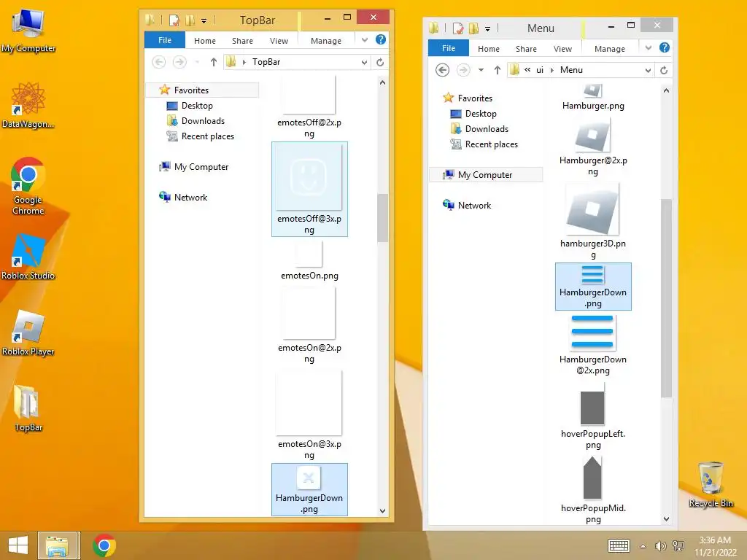This screenshot has width=747, height=560.
Task: Select Recent places in Menu navigation pane
Action: [x=484, y=144]
